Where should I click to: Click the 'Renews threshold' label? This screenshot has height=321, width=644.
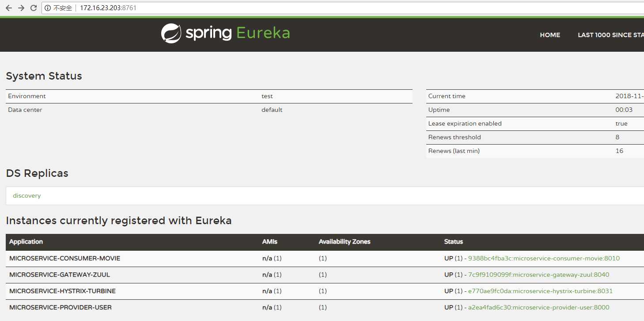click(454, 137)
